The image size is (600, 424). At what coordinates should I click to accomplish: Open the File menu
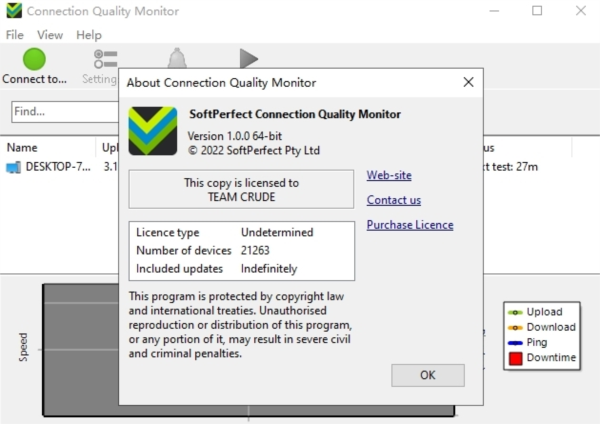click(x=15, y=35)
